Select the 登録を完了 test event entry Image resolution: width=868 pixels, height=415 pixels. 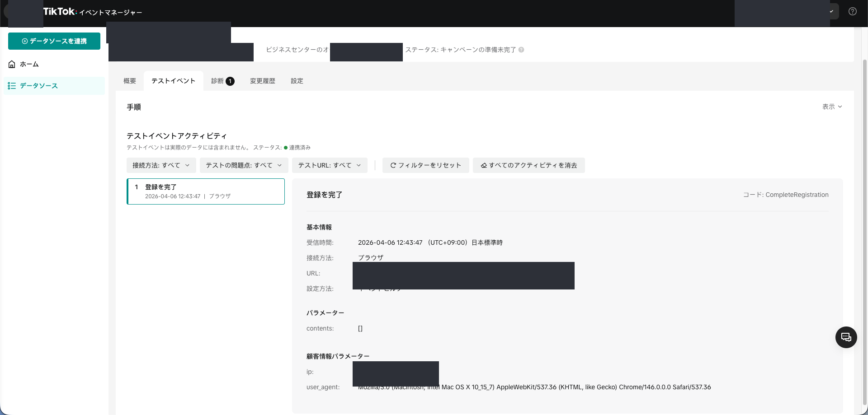coord(206,191)
